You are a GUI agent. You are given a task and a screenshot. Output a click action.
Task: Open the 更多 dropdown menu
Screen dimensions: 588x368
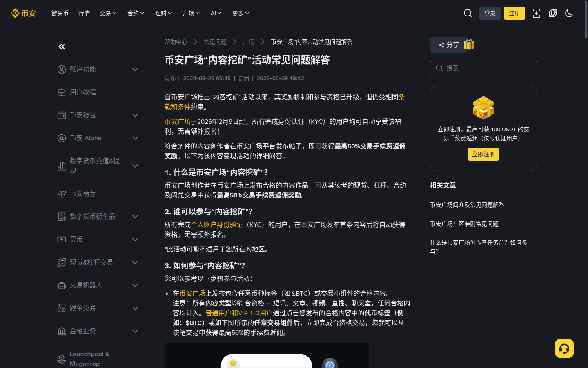coord(241,13)
